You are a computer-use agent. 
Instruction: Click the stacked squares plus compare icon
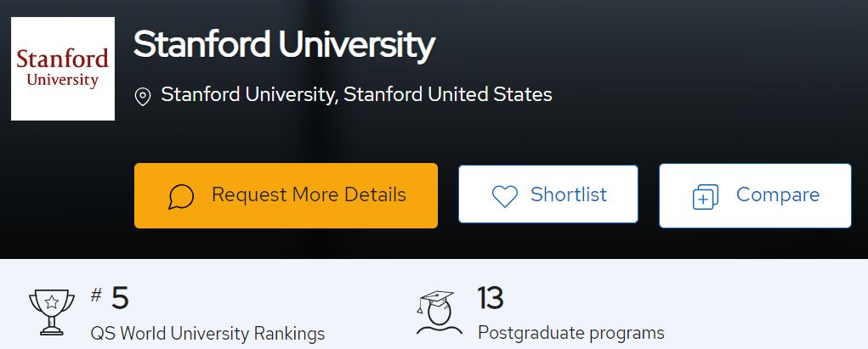[706, 197]
